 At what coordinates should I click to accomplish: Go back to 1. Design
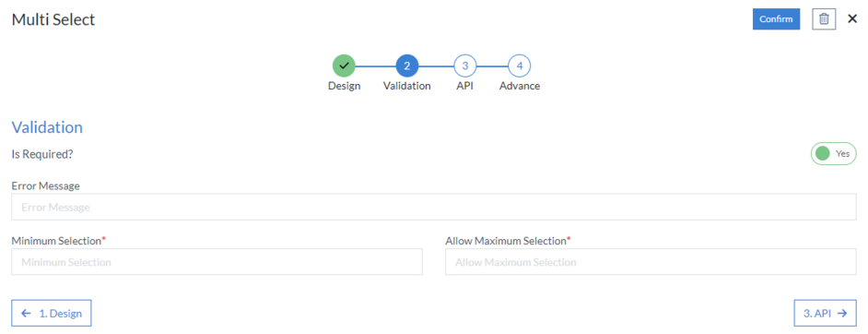(x=52, y=313)
